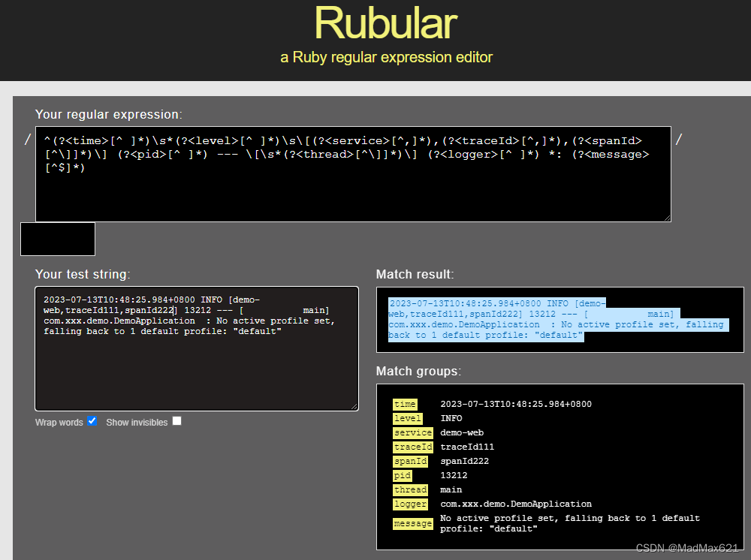Select the 'level' match group label
The width and height of the screenshot is (751, 560).
pos(407,418)
